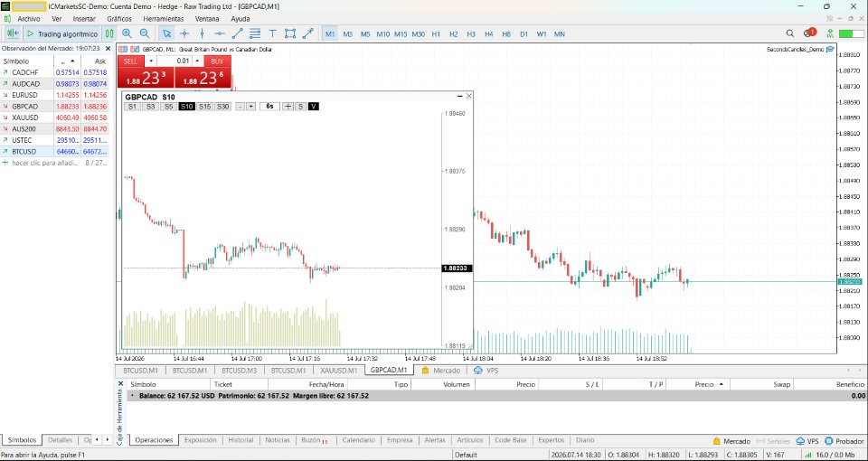Click the depth of market icon on GBPCAD chart
The width and height of the screenshot is (868, 461).
point(123,49)
